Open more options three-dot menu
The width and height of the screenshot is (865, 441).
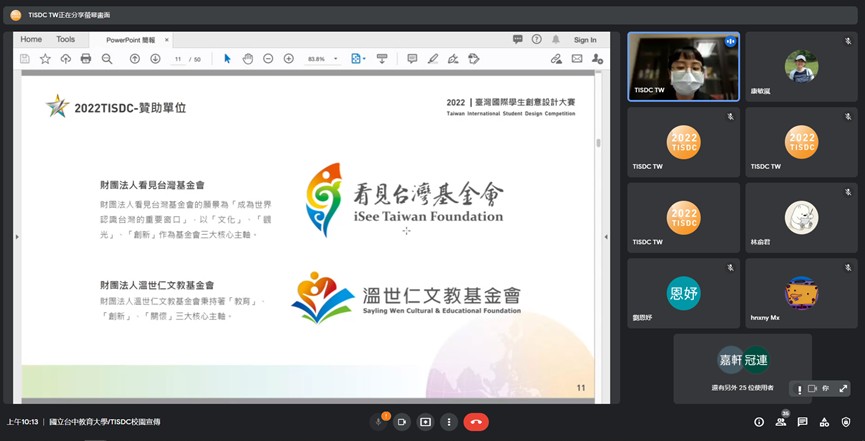coord(449,422)
